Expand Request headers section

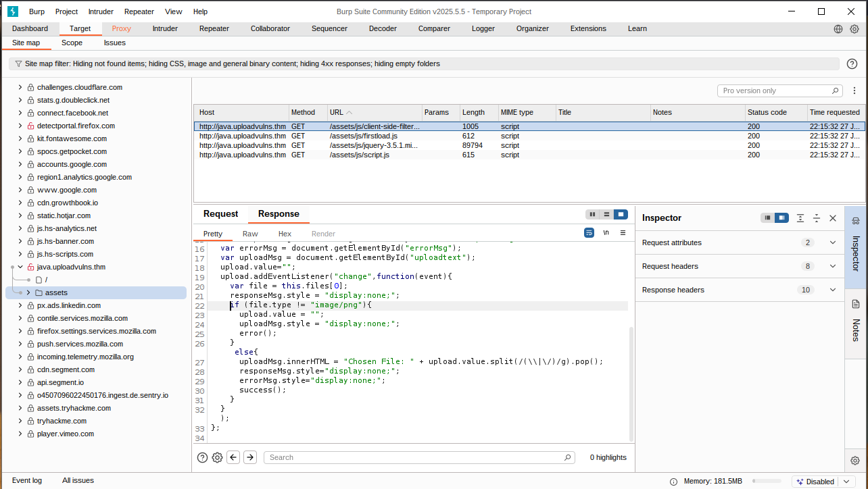(x=833, y=266)
